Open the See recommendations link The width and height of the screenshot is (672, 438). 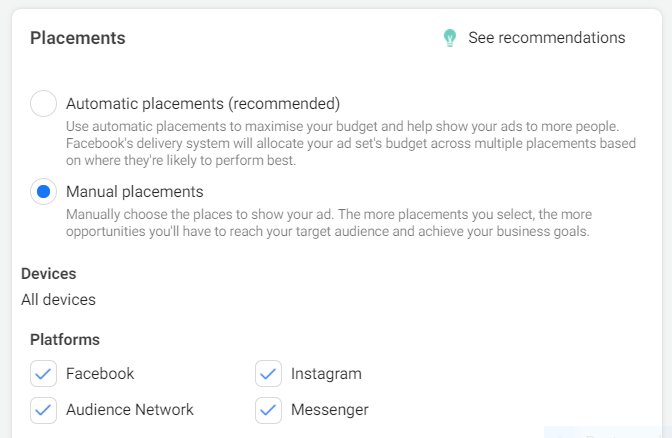546,38
